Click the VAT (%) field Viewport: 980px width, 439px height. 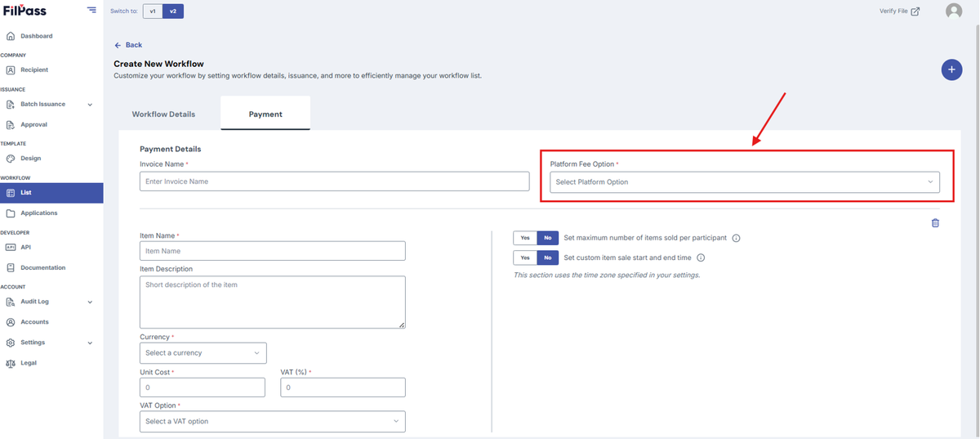click(x=343, y=387)
